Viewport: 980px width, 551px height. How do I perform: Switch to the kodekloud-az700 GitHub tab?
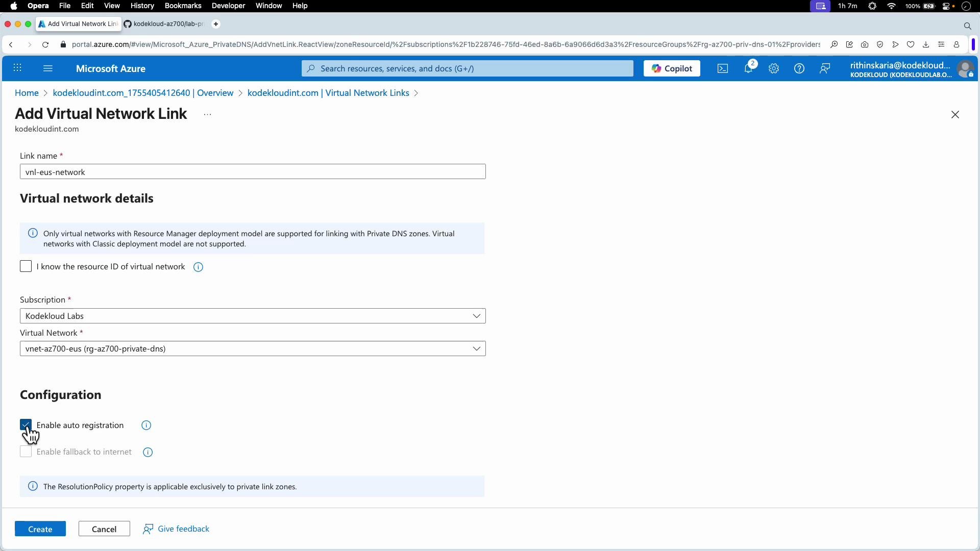click(x=164, y=24)
